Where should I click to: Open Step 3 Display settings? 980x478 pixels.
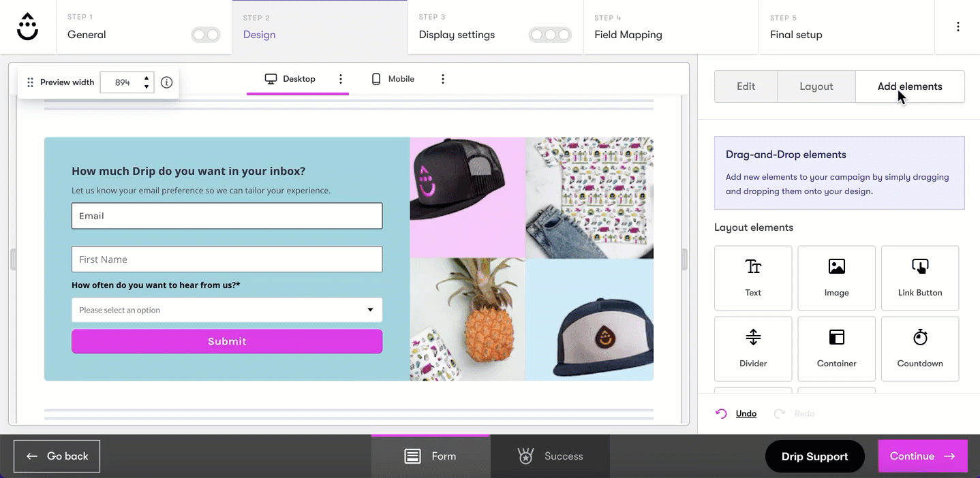(x=495, y=27)
